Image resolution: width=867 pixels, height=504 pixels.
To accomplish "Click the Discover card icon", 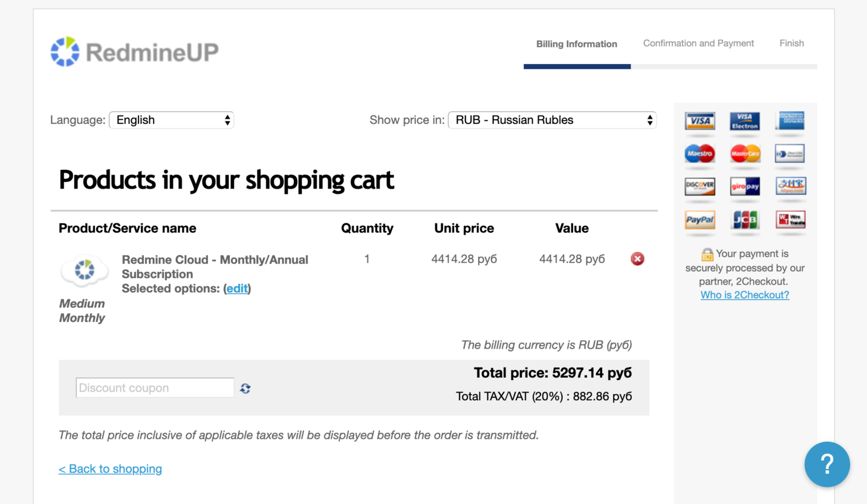I will [x=700, y=186].
